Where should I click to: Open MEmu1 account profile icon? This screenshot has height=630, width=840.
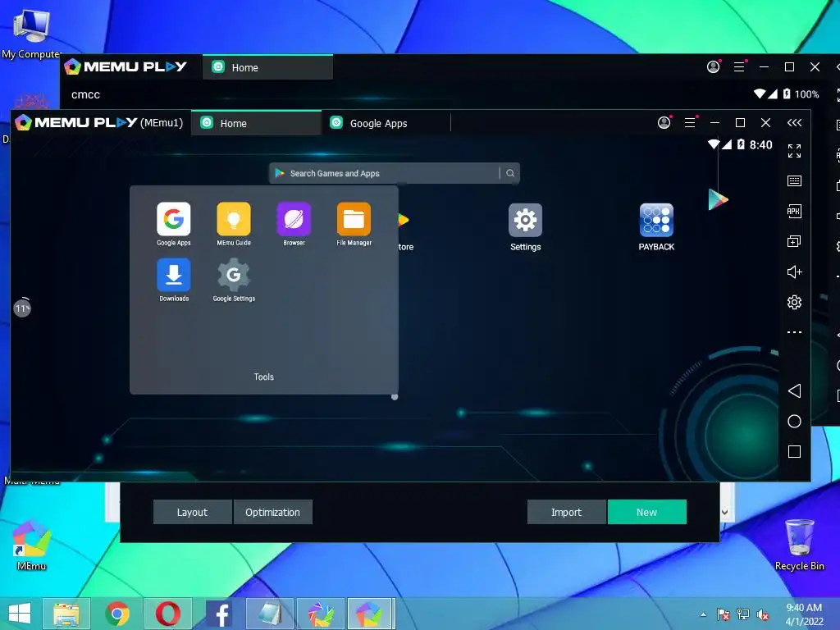(664, 123)
